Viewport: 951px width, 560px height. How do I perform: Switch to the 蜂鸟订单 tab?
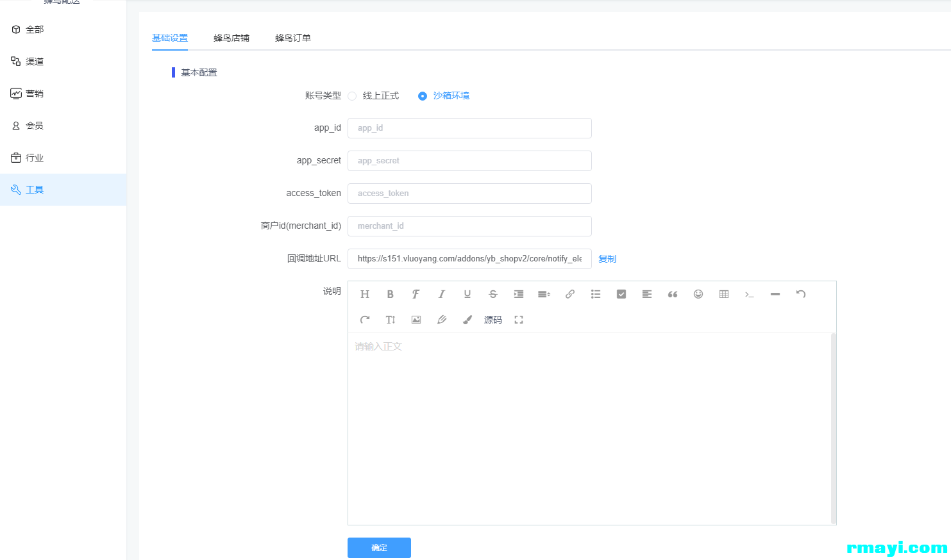[x=293, y=38]
